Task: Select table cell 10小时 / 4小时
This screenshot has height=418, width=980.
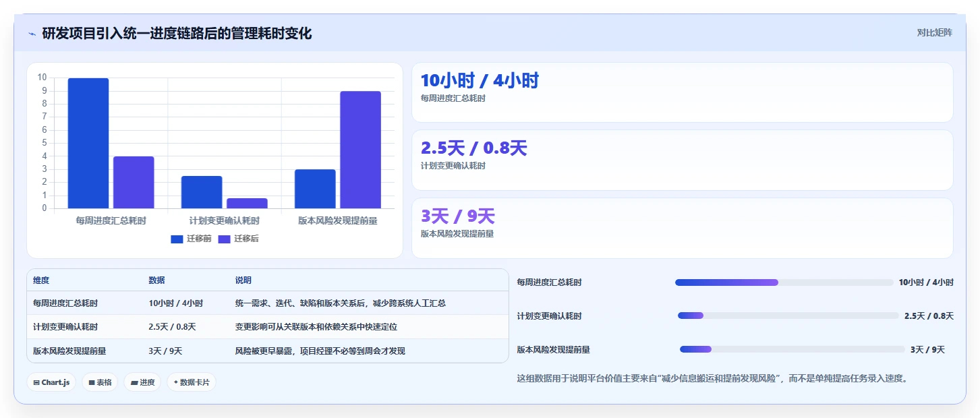Action: pos(175,303)
